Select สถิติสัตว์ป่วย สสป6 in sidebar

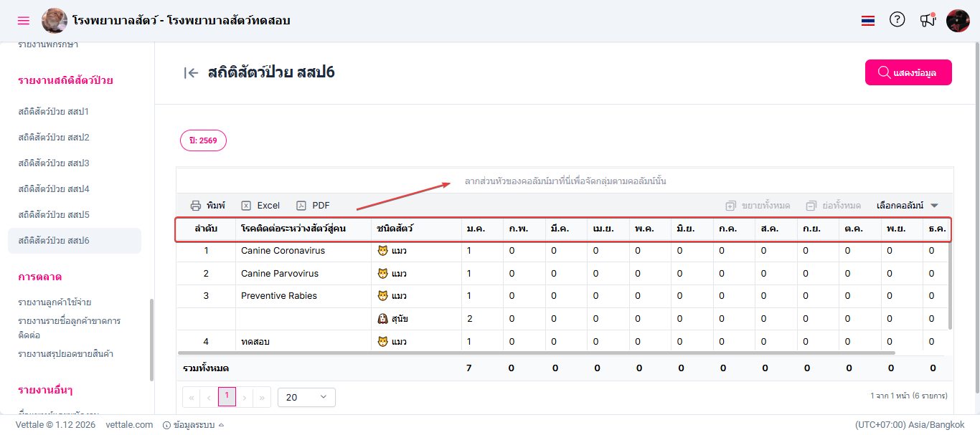point(75,241)
